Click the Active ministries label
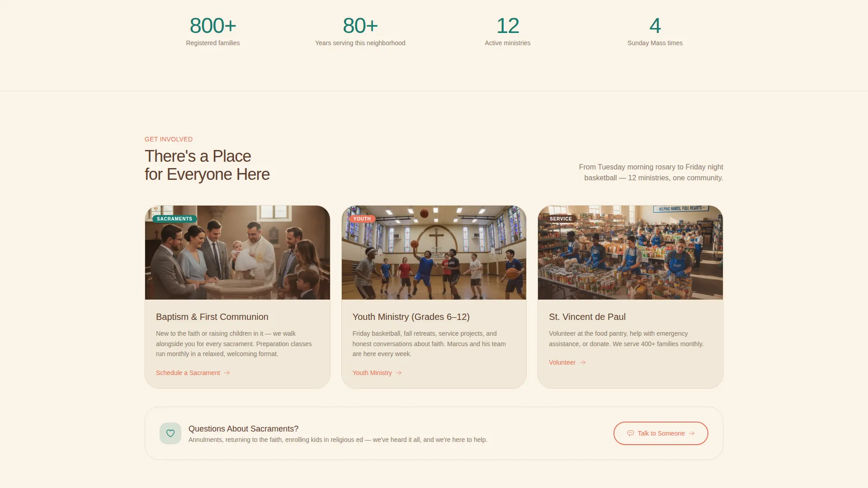The height and width of the screenshot is (488, 868). (508, 43)
